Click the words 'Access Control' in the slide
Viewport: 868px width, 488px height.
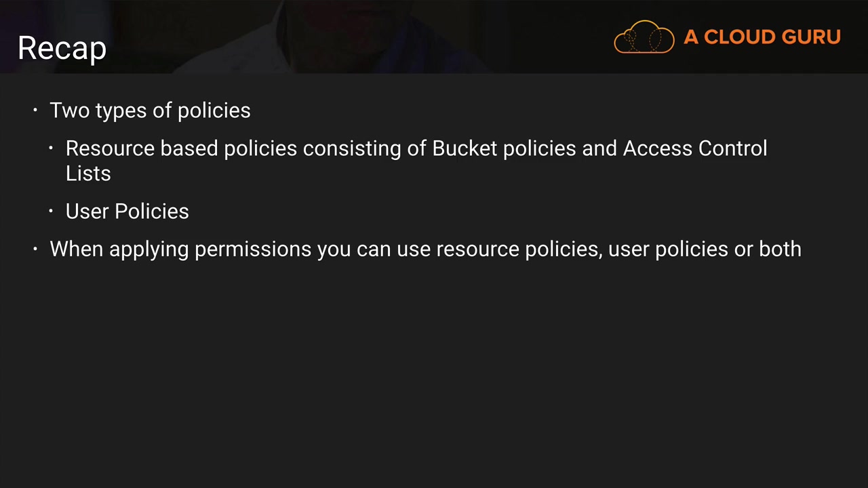tap(694, 148)
